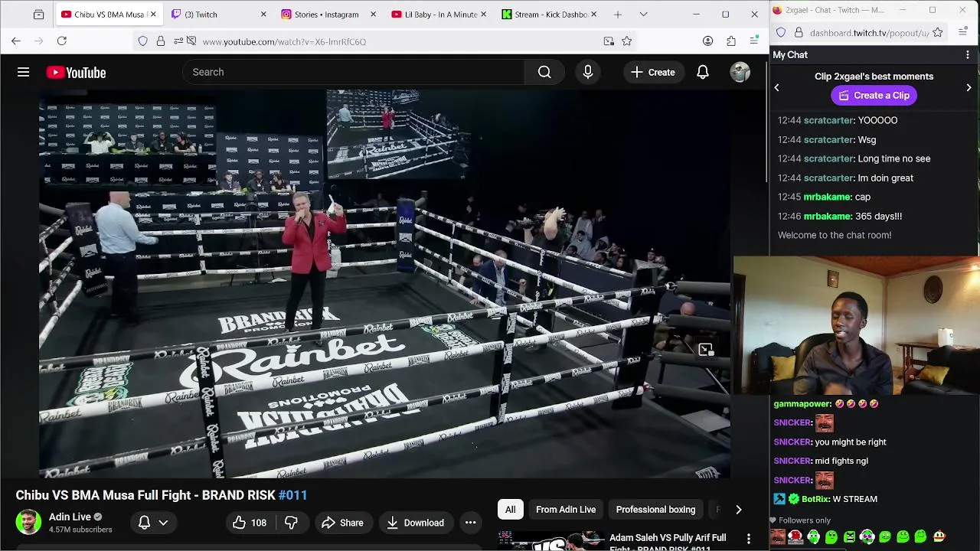Open Adam Saleh VS Pully Arif video
980x551 pixels.
click(x=668, y=542)
